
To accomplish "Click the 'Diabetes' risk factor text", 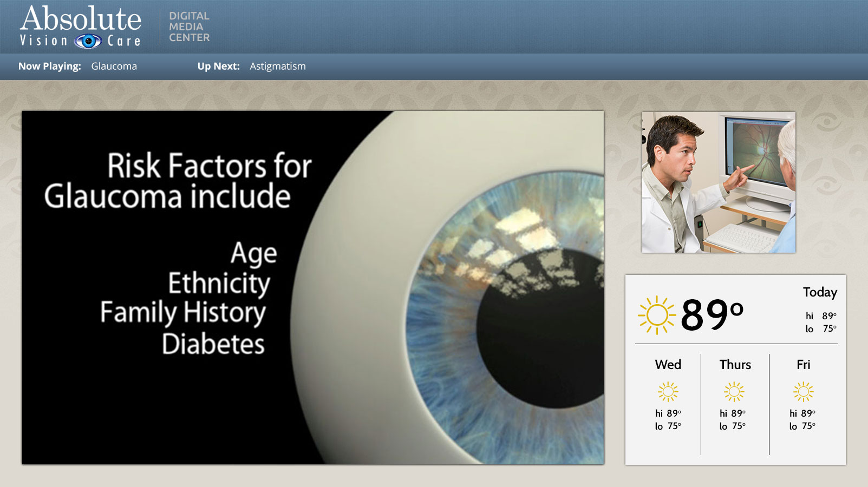I will tap(213, 344).
